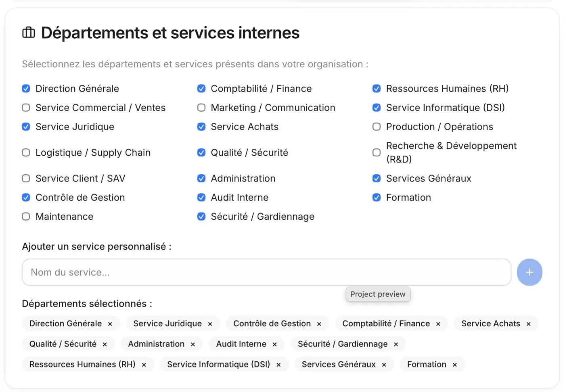The image size is (565, 392).
Task: Remove Comptabilité / Finance tag via x
Action: 438,324
